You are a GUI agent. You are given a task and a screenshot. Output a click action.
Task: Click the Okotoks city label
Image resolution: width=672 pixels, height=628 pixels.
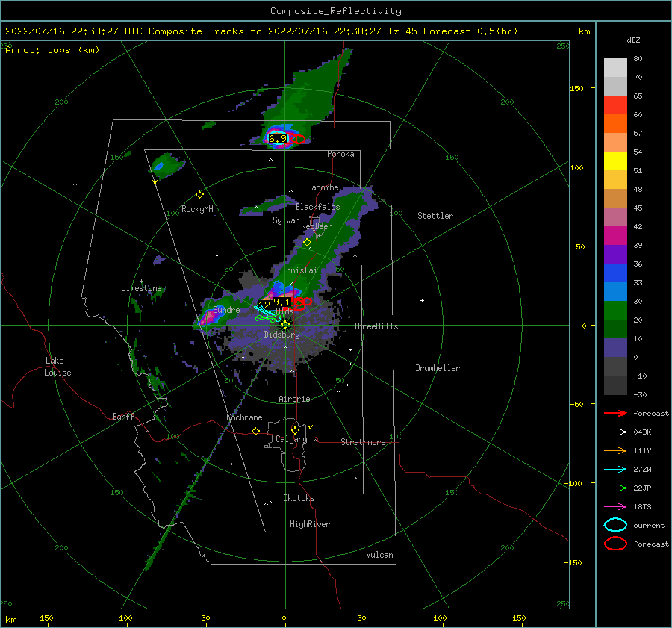pyautogui.click(x=299, y=498)
